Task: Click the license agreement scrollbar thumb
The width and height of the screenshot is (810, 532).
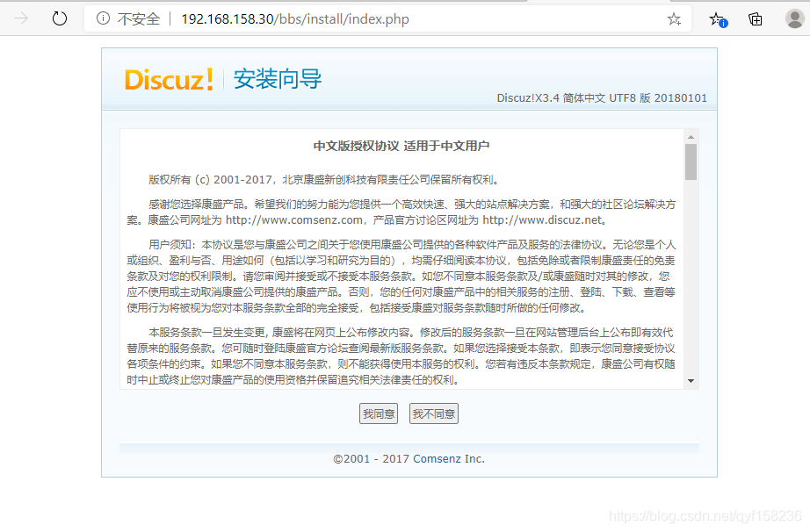Action: 691,162
